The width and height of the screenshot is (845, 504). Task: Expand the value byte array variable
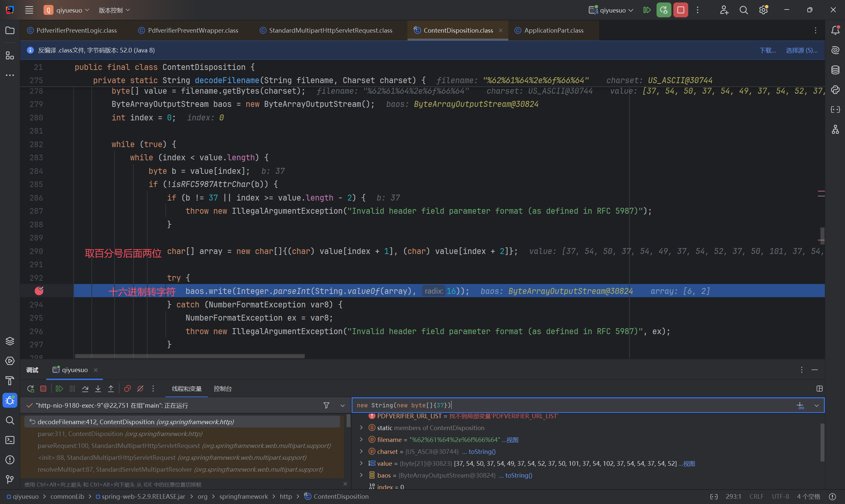(361, 463)
